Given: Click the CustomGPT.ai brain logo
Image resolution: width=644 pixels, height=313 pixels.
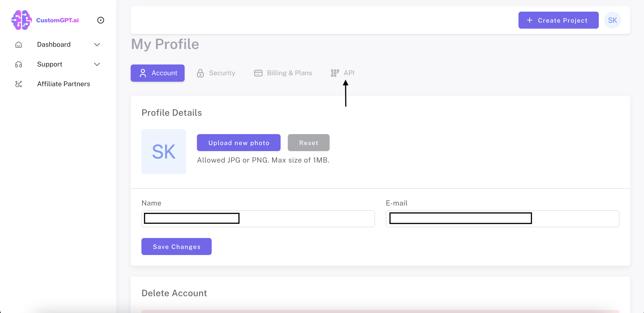Looking at the screenshot, I should [x=21, y=20].
